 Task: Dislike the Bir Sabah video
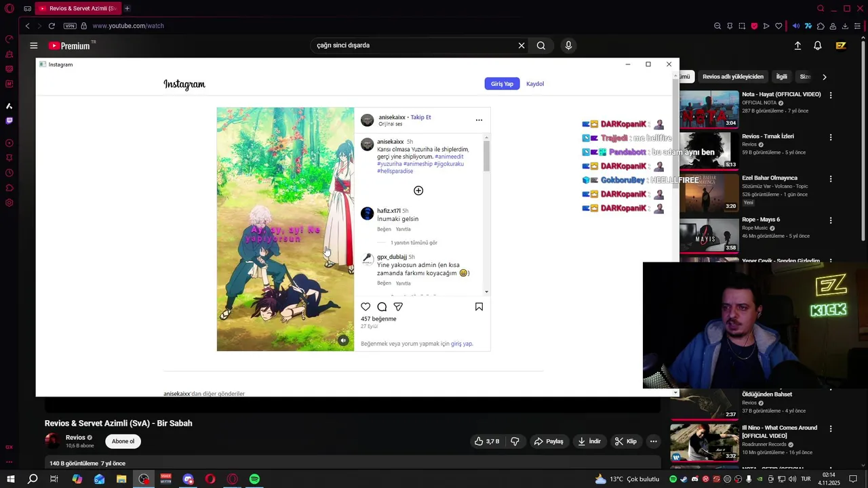coord(515,441)
